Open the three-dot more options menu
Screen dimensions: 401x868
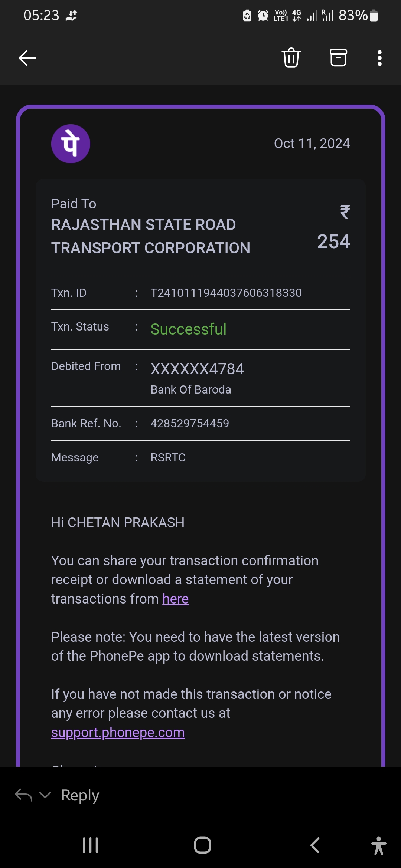(x=379, y=58)
